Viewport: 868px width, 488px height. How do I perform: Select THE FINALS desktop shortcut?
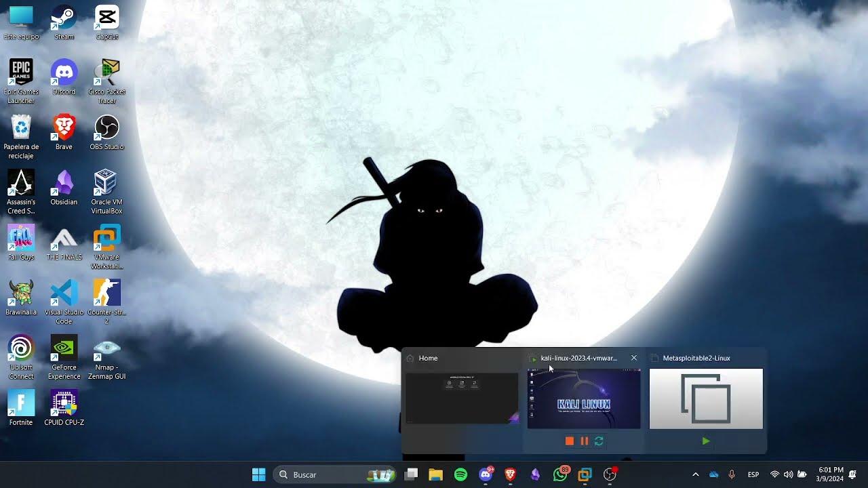point(64,243)
